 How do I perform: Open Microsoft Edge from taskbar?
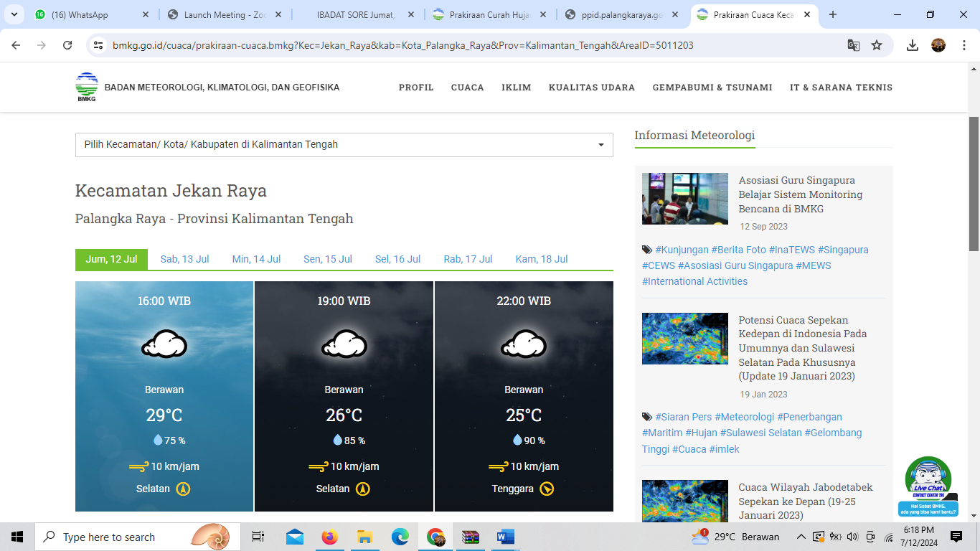(400, 537)
